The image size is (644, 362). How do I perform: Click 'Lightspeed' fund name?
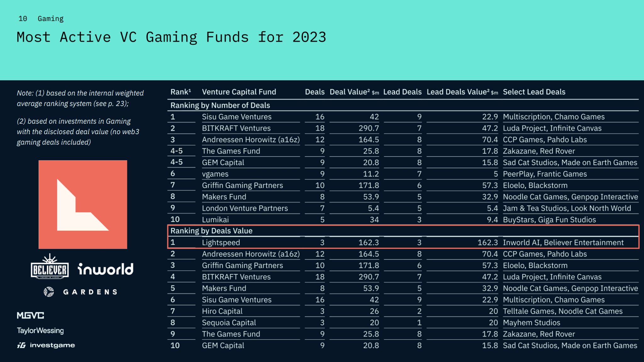coord(221,243)
